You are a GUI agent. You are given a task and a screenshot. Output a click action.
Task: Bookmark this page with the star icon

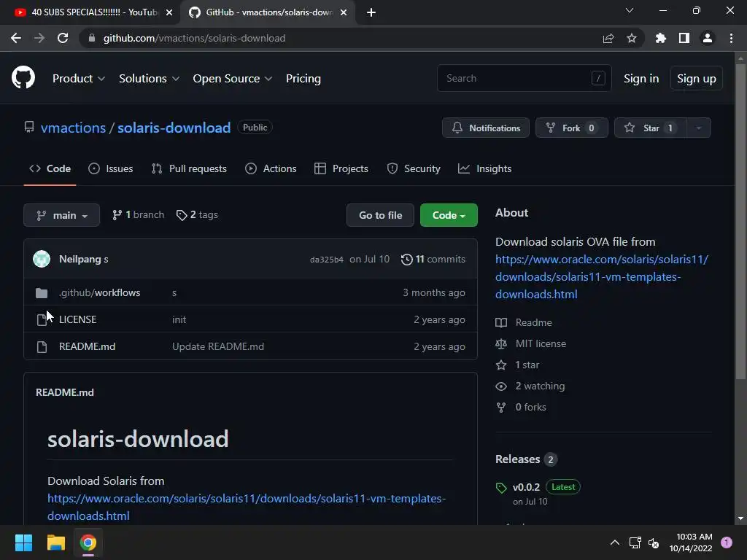click(632, 38)
